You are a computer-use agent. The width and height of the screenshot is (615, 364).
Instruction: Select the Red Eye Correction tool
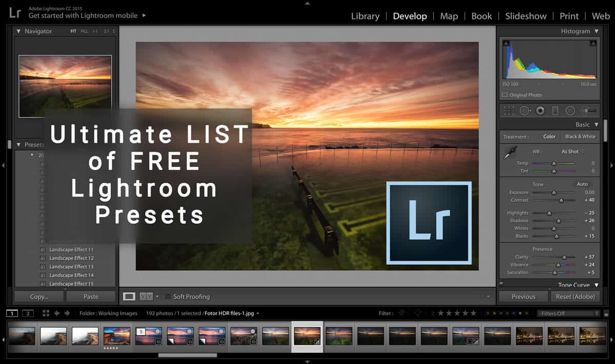tap(540, 110)
